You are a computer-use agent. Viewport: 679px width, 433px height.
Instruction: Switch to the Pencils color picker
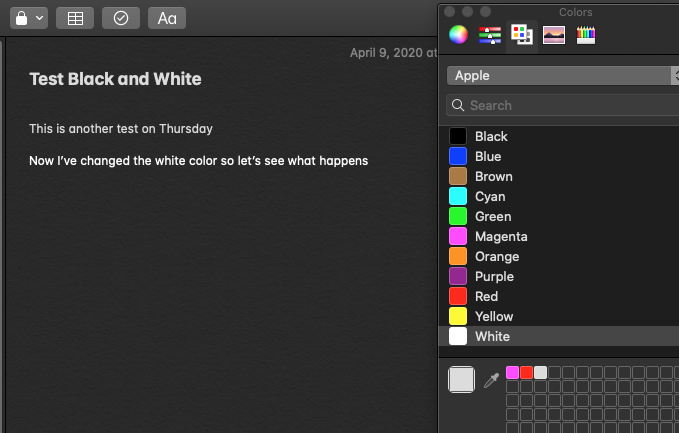click(x=586, y=35)
